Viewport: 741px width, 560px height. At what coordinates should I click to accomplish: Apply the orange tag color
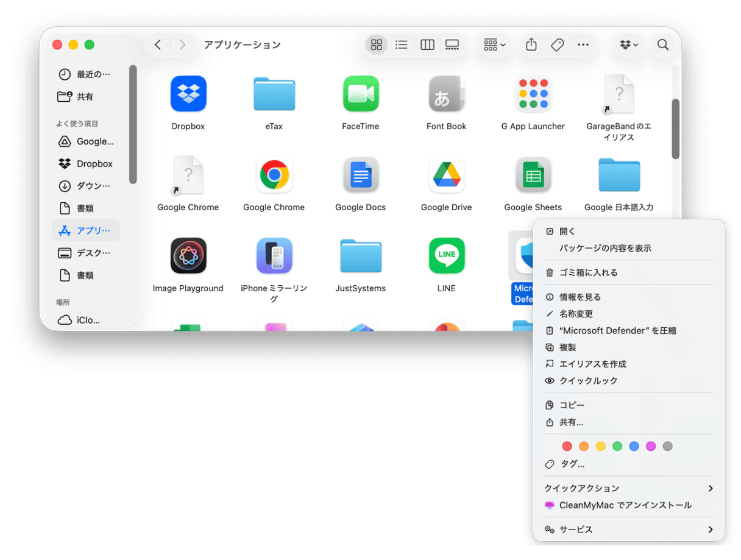click(x=584, y=447)
